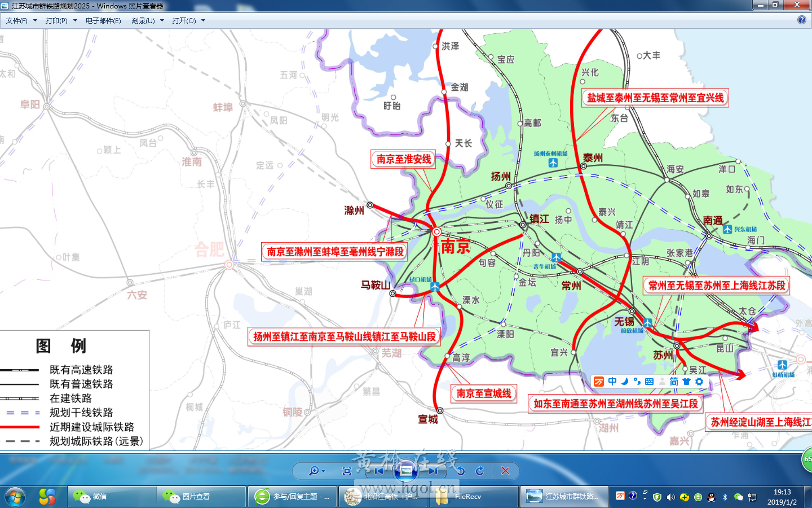Open network connection tray icon
The width and height of the screenshot is (812, 508).
(752, 497)
